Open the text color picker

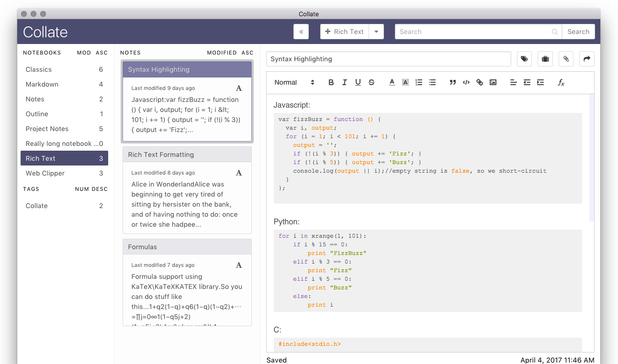coord(392,82)
